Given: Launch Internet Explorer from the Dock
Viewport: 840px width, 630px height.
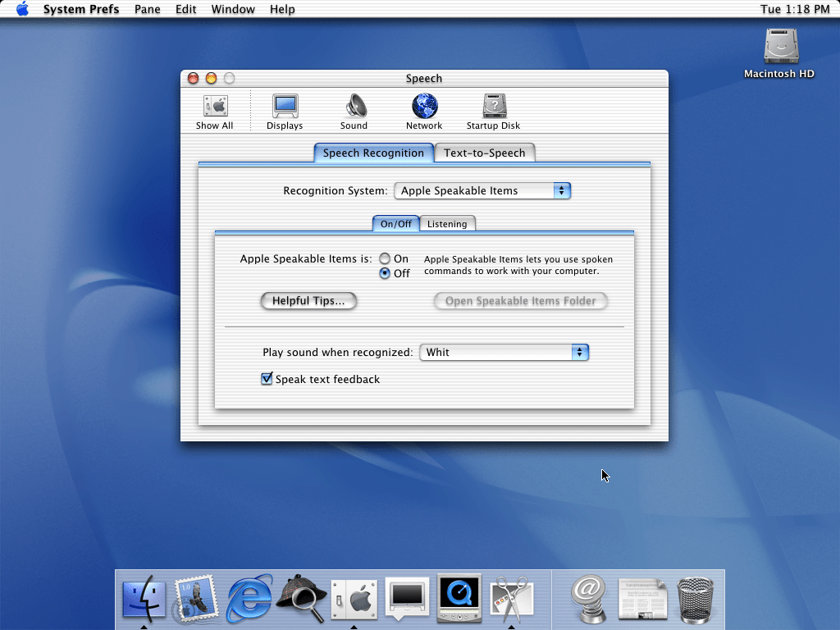Looking at the screenshot, I should [x=249, y=598].
